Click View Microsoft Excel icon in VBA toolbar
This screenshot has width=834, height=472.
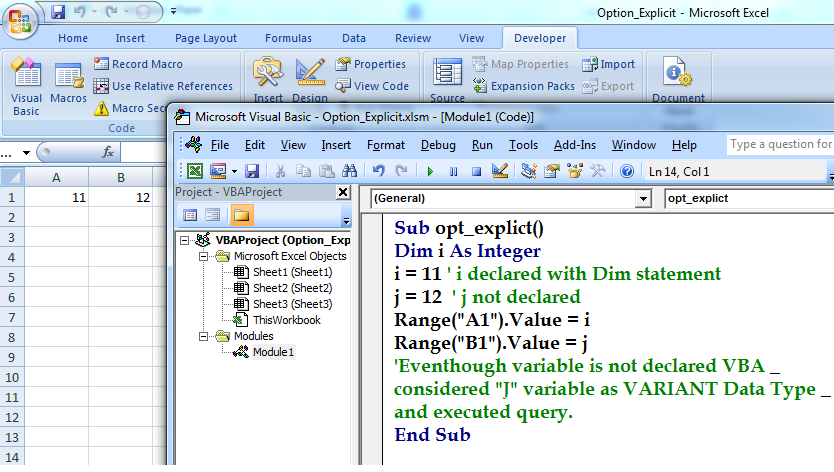195,171
